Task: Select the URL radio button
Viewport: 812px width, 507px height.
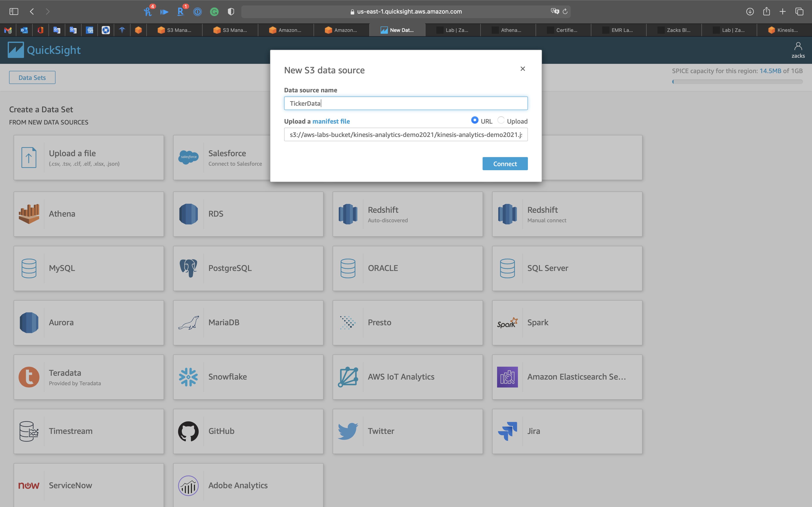Action: (x=474, y=120)
